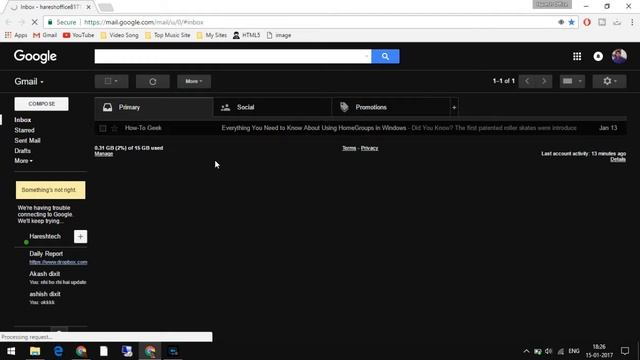Stop page loading with X button
Viewport: 640px width, 360px height.
tap(34, 22)
